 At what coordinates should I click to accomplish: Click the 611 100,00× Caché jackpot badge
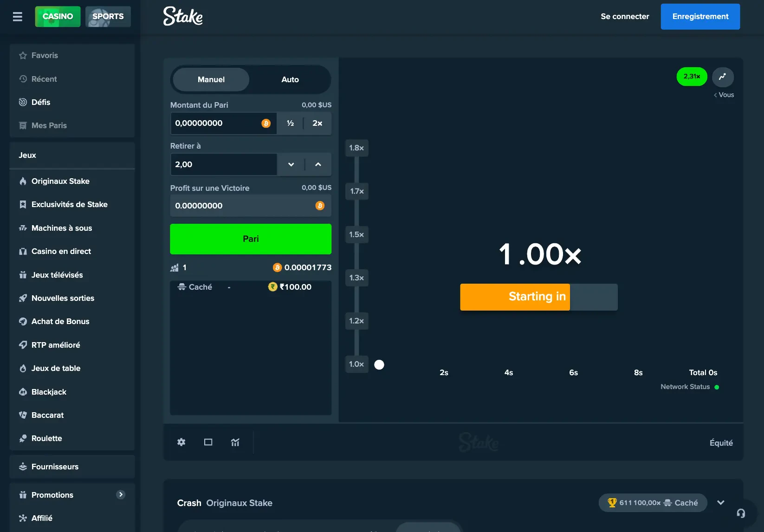pos(653,503)
